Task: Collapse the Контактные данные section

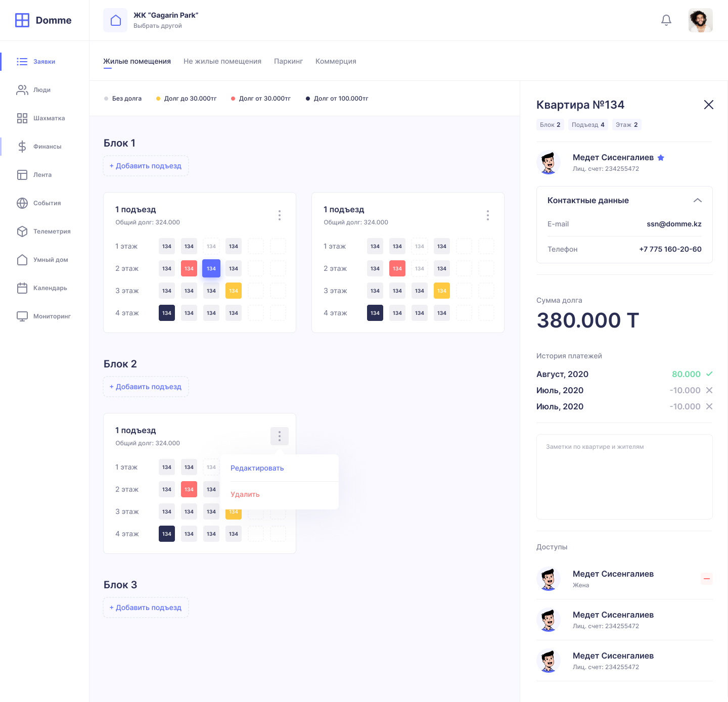Action: pos(697,201)
